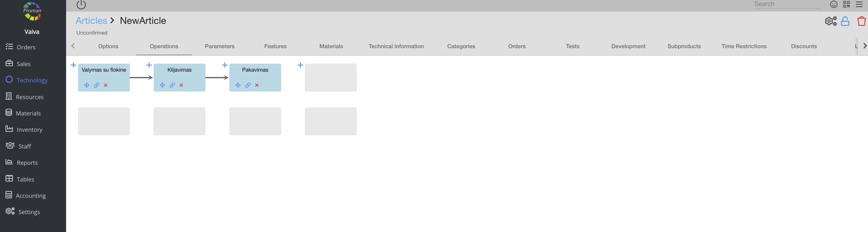Screen dimensions: 868x232
Task: Remove Pakavimas operation with red X
Action: coord(257,85)
